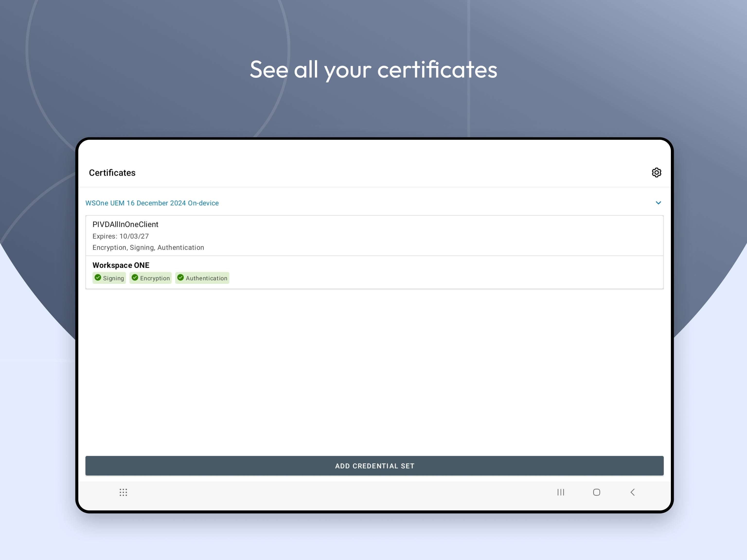747x560 pixels.
Task: Click the Certificates page title
Action: pos(112,173)
